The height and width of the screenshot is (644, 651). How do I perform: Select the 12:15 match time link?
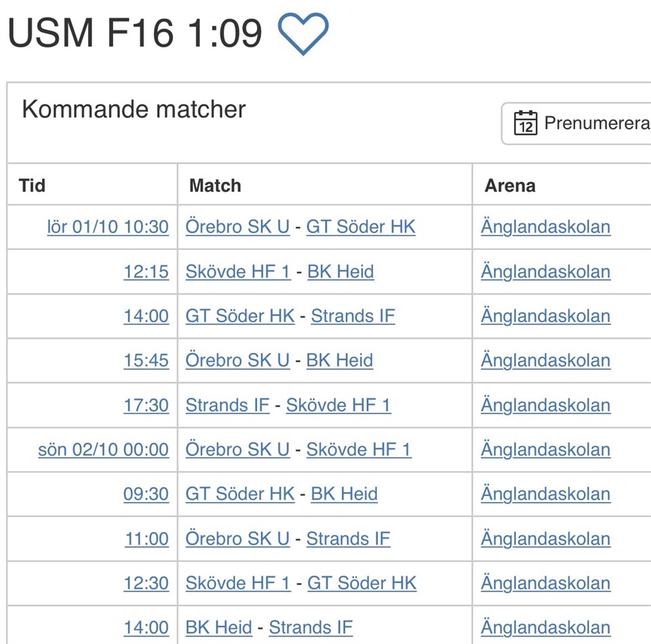click(x=146, y=271)
